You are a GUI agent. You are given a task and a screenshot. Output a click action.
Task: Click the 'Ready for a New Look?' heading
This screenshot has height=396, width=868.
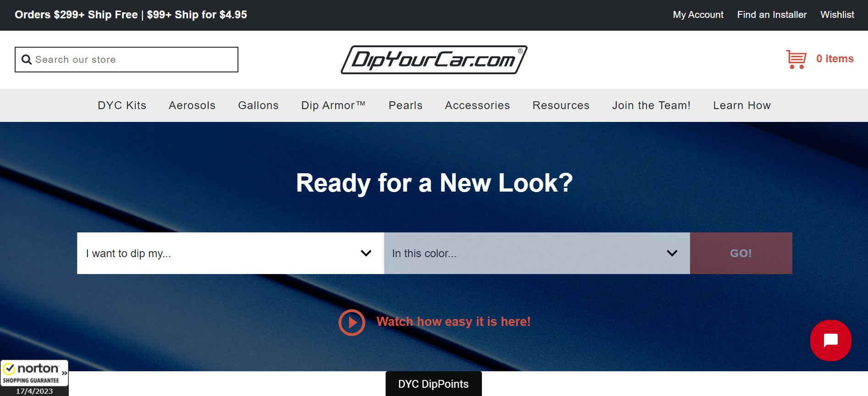point(434,183)
